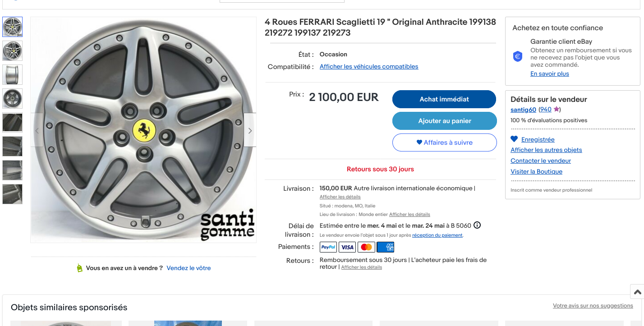The height and width of the screenshot is (326, 644).
Task: Click the delivery info circle icon
Action: (477, 225)
